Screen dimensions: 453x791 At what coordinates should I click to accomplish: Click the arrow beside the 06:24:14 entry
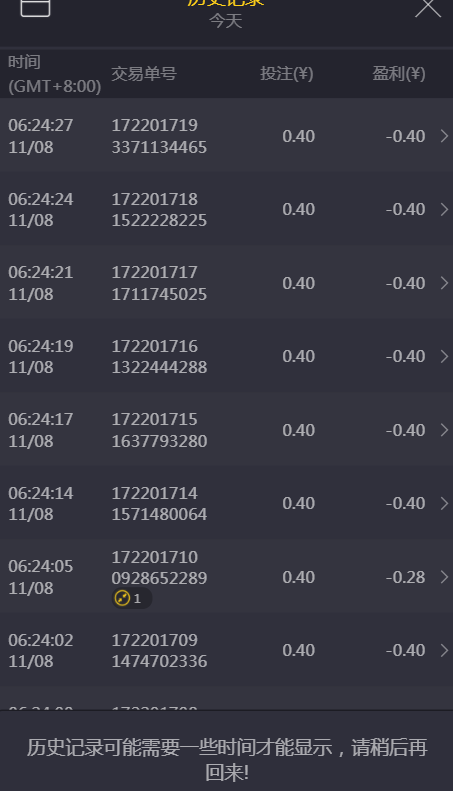click(x=444, y=503)
